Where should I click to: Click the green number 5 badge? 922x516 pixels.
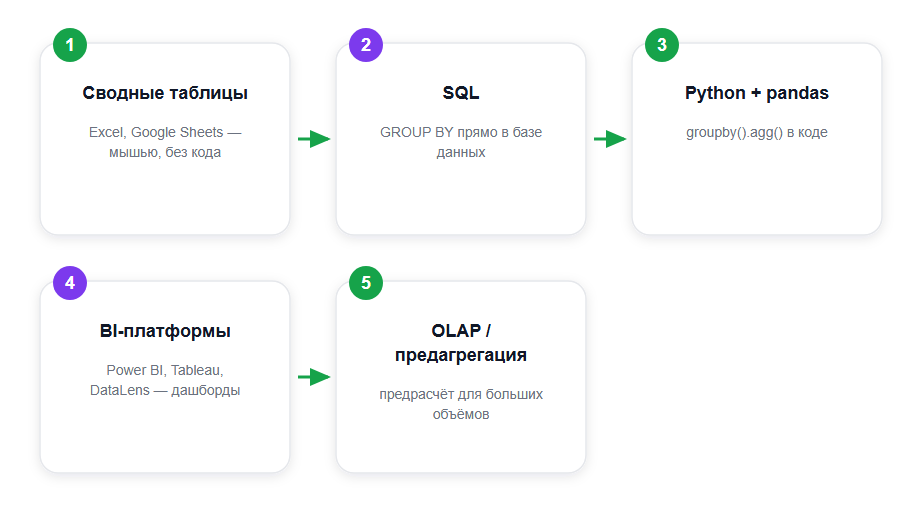pyautogui.click(x=366, y=283)
